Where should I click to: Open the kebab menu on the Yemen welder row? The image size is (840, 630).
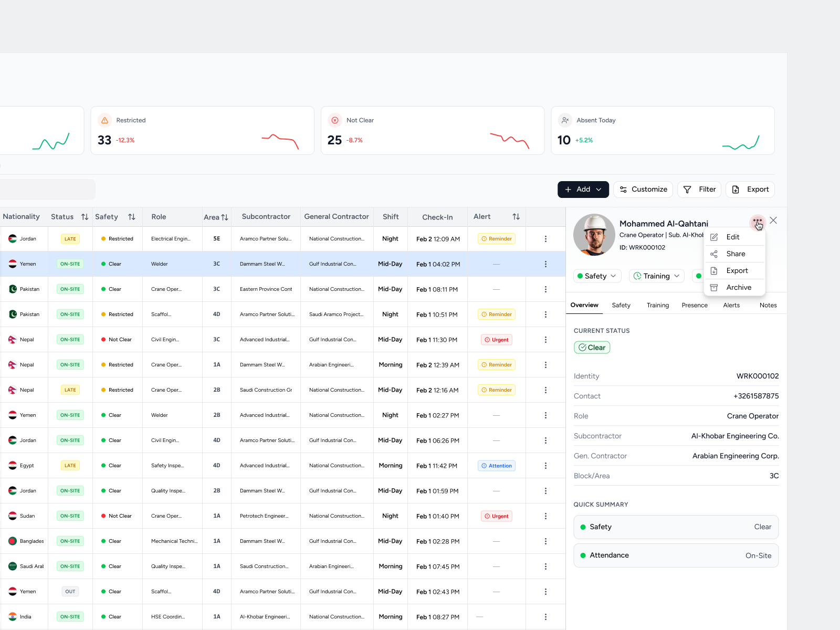coord(545,264)
